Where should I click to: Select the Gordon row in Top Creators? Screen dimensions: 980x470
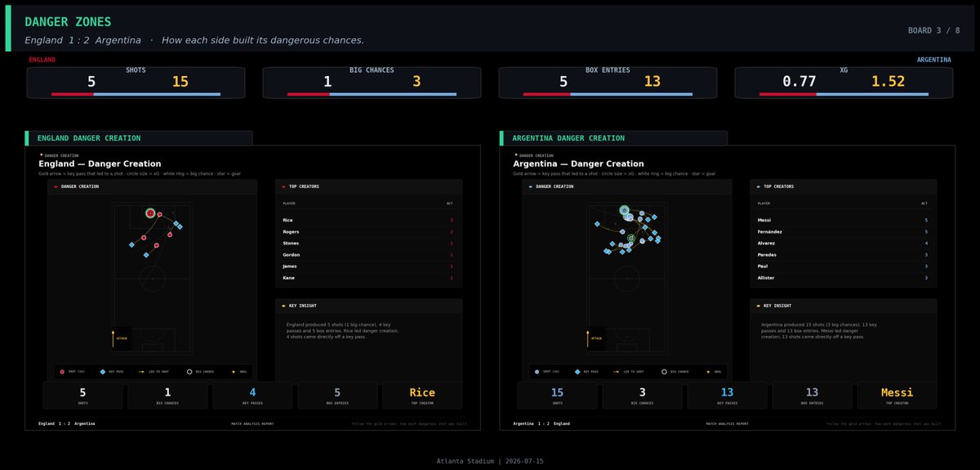368,255
